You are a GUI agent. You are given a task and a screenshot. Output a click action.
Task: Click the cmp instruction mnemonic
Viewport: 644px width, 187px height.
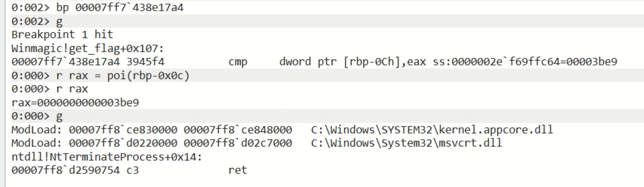coord(238,62)
